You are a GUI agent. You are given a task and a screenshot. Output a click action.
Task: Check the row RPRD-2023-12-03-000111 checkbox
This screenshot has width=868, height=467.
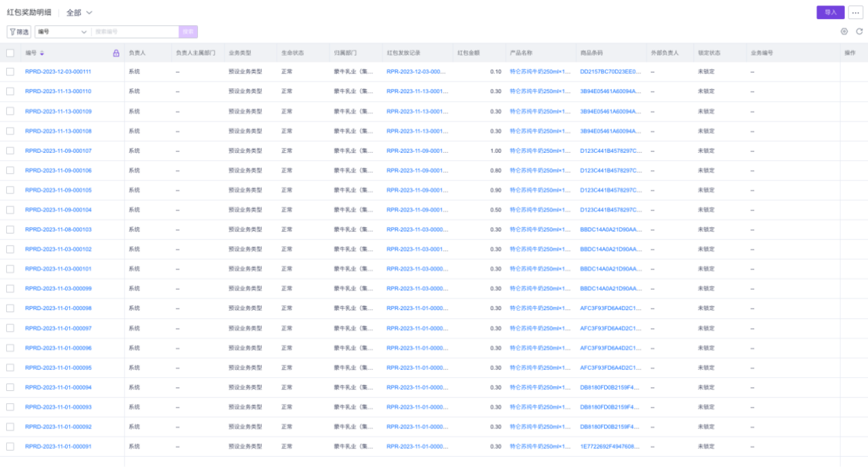(10, 71)
